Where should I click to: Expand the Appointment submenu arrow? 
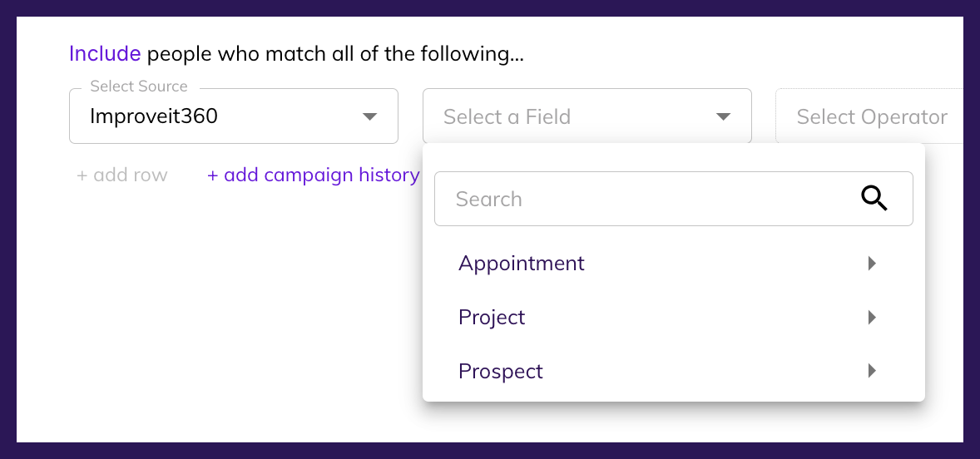[872, 264]
